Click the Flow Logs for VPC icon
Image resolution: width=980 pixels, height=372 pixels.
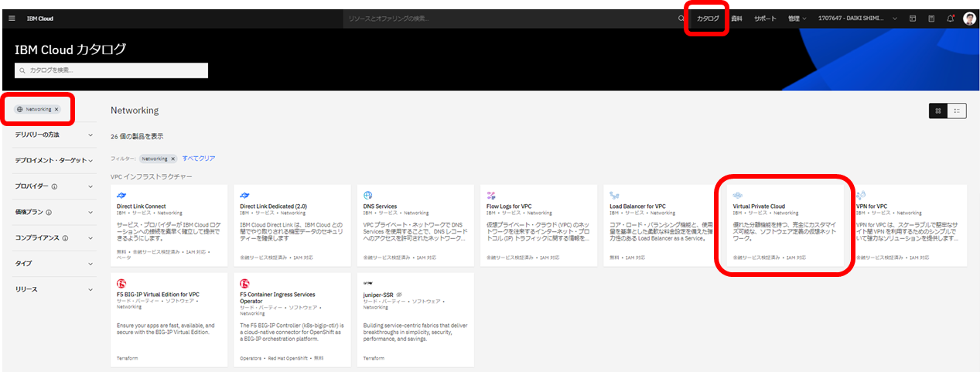click(x=491, y=195)
